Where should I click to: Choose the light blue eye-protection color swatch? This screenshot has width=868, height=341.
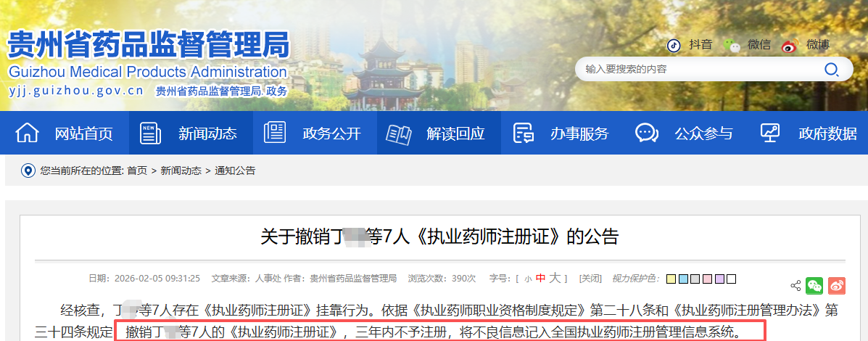tap(683, 279)
